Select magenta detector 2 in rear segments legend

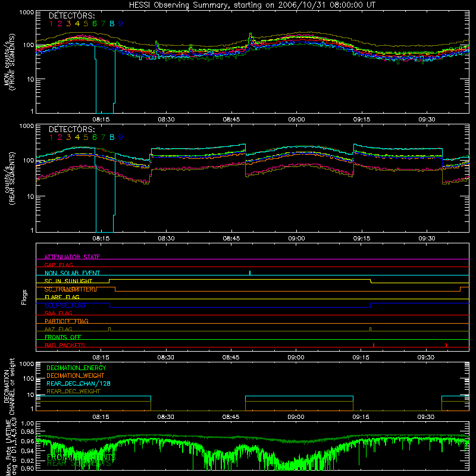click(x=60, y=137)
